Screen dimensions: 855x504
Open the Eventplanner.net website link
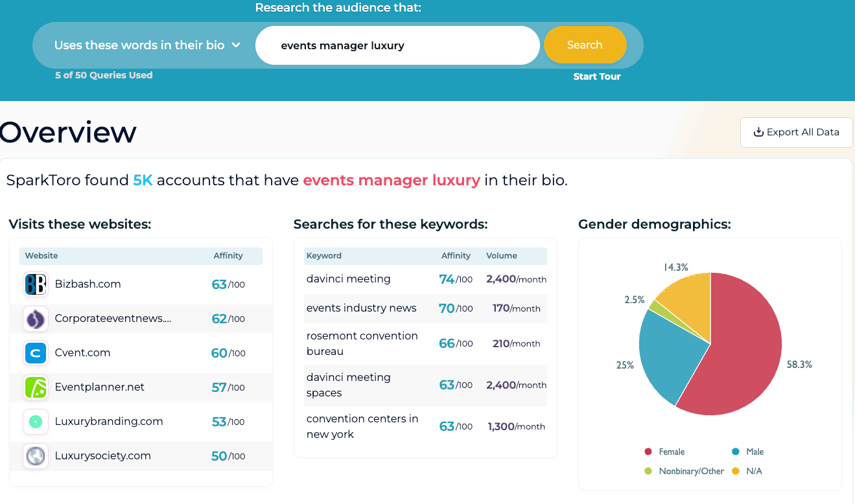99,387
